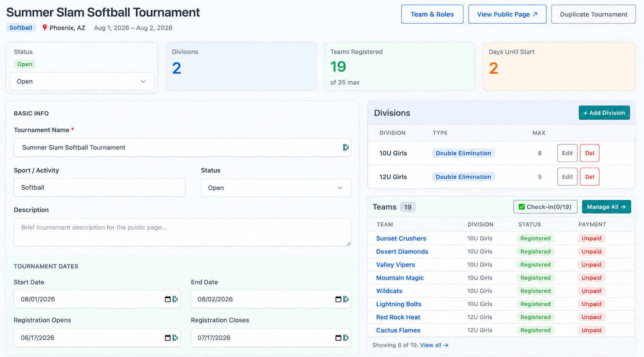Image resolution: width=644 pixels, height=357 pixels.
Task: Click the Softball tag under the title
Action: 21,28
